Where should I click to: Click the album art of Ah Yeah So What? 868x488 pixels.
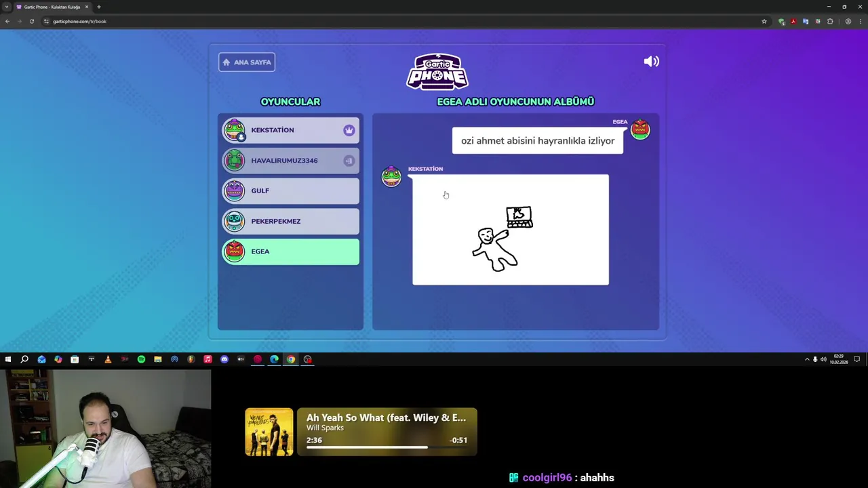269,432
